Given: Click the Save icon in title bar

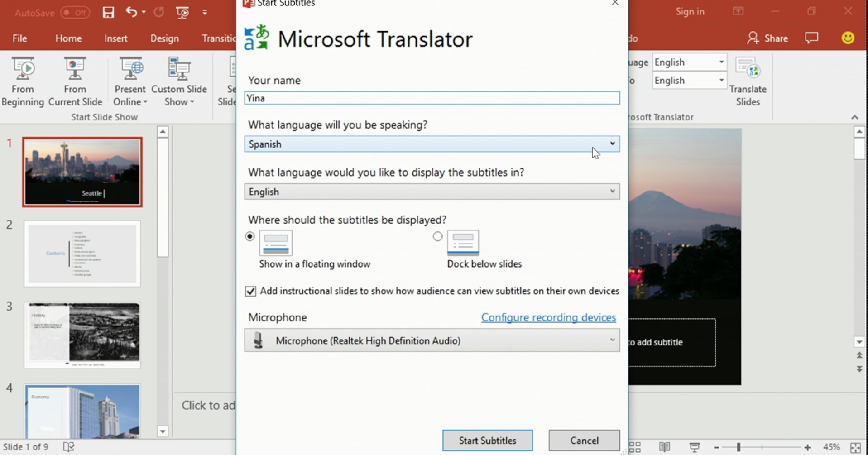Looking at the screenshot, I should [x=108, y=12].
